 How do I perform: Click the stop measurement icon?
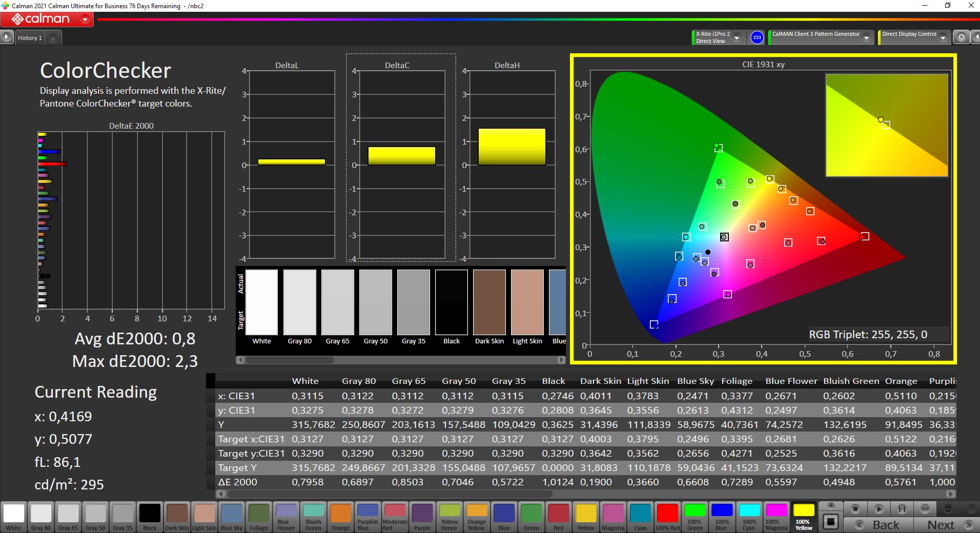(855, 509)
